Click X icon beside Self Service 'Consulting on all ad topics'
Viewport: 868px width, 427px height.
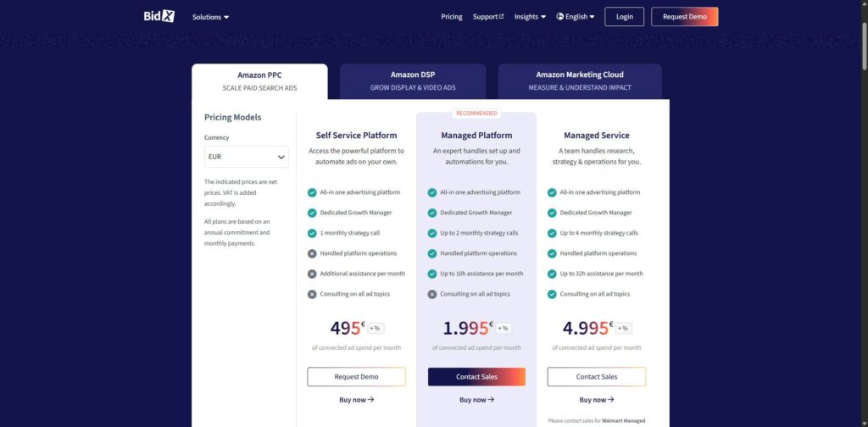pos(312,294)
